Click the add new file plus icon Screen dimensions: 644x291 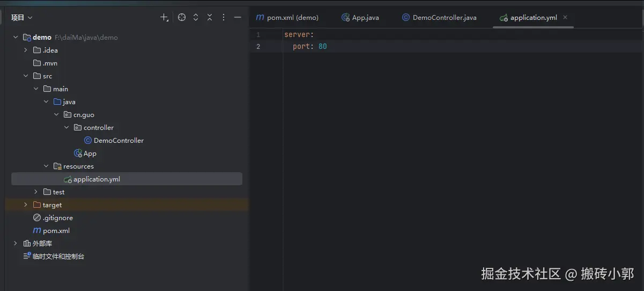click(164, 17)
